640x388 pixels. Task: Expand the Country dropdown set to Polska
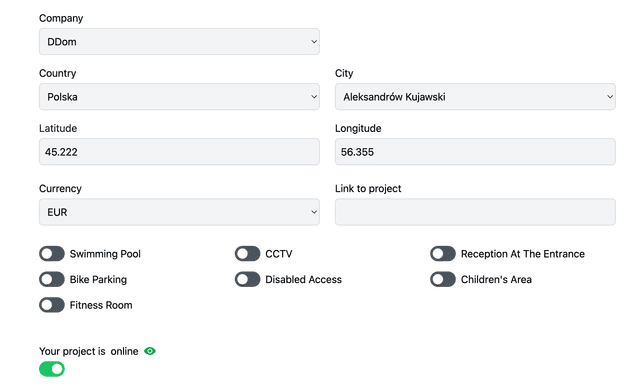(x=179, y=97)
